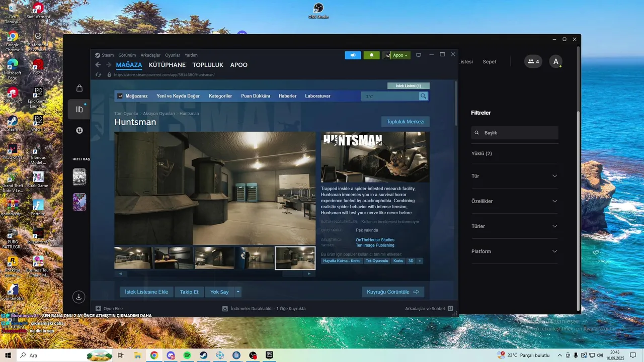Show hidden system tray icons
This screenshot has width=644, height=362.
click(x=559, y=355)
